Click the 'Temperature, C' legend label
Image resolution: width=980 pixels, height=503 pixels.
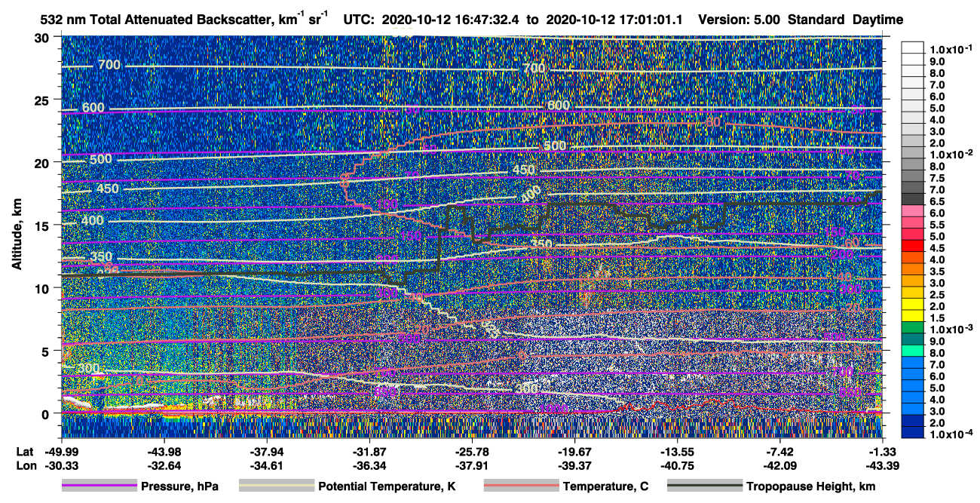(605, 487)
